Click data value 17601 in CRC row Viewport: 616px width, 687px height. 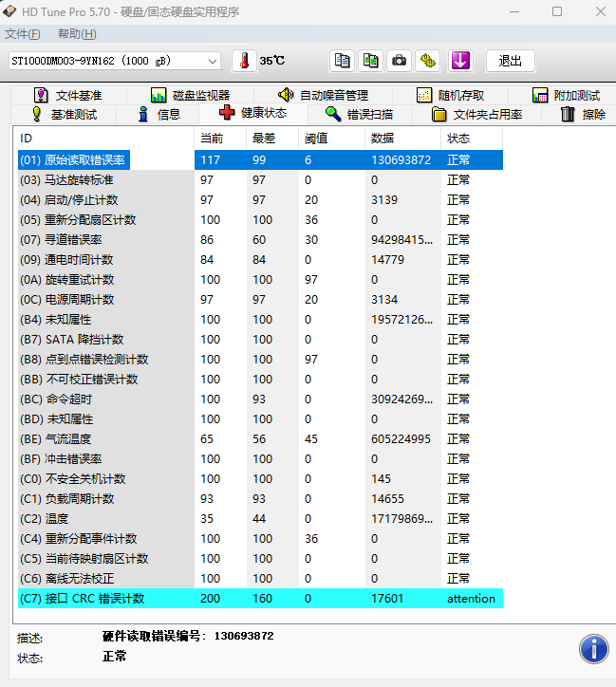coord(387,599)
